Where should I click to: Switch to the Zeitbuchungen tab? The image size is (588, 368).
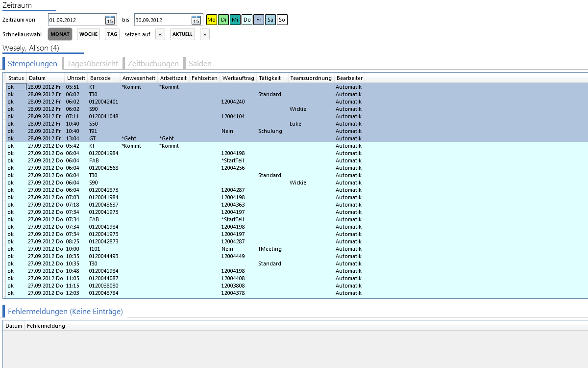tap(153, 63)
